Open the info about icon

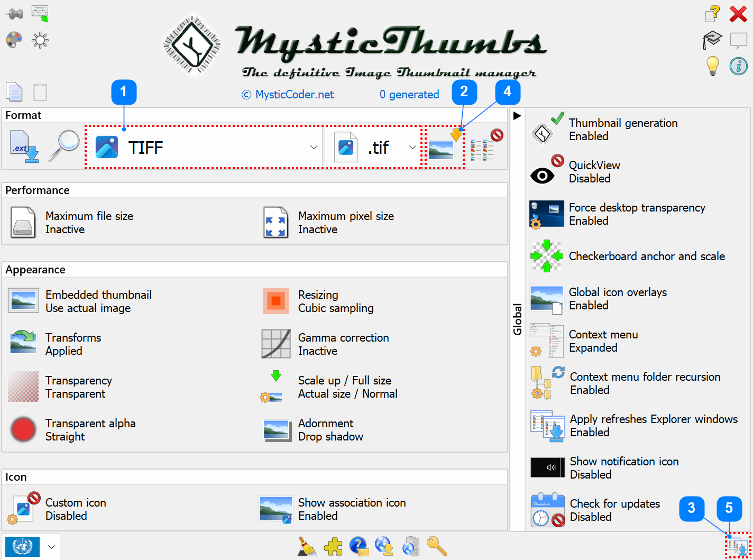(x=738, y=66)
